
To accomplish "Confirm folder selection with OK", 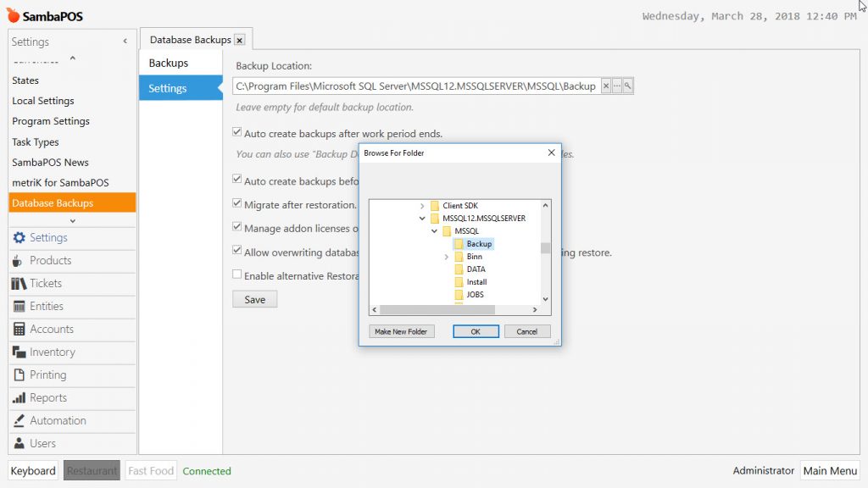I will [476, 331].
